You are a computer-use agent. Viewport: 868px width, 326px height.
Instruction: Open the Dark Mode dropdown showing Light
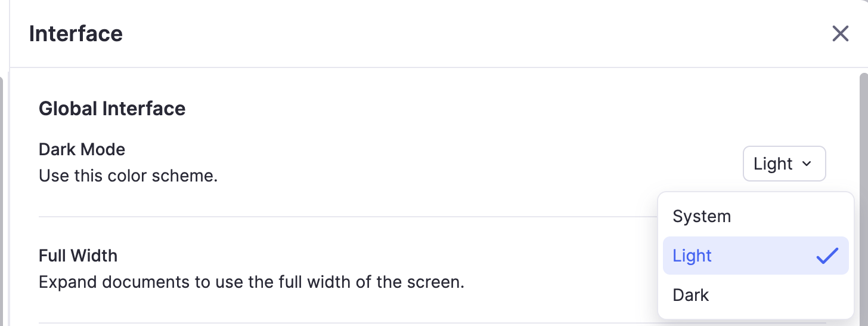(x=784, y=164)
